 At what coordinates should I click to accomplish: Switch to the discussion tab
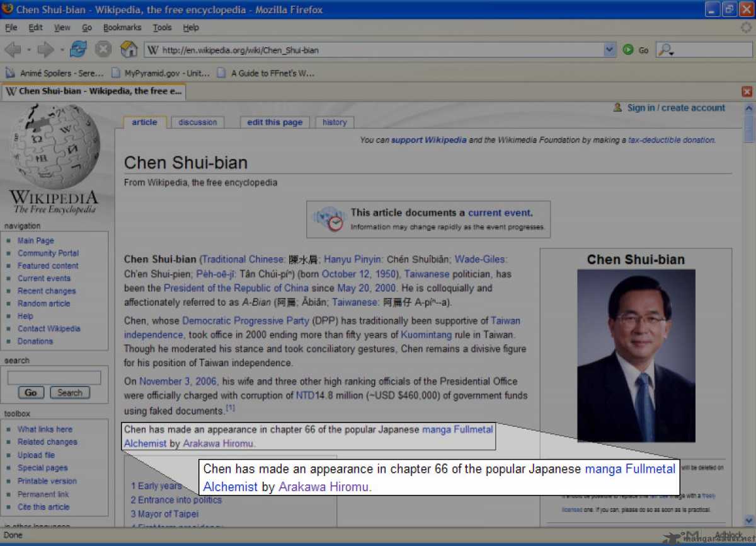197,122
